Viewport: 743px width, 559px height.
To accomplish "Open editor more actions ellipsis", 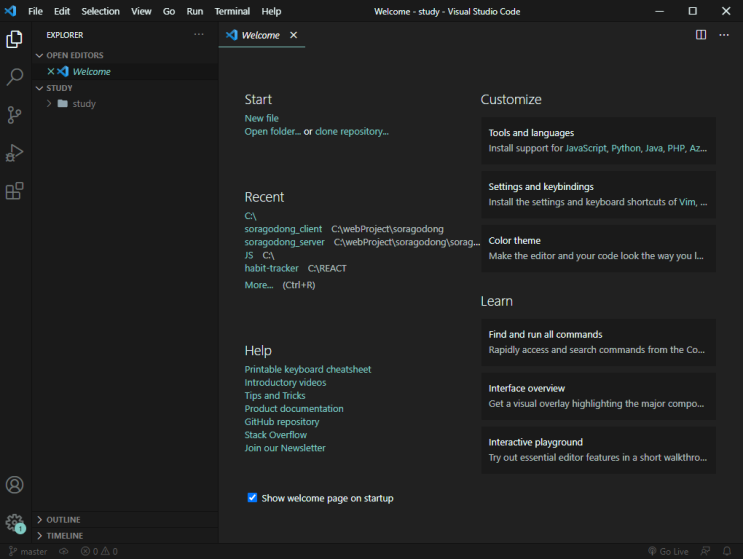I will [x=724, y=35].
